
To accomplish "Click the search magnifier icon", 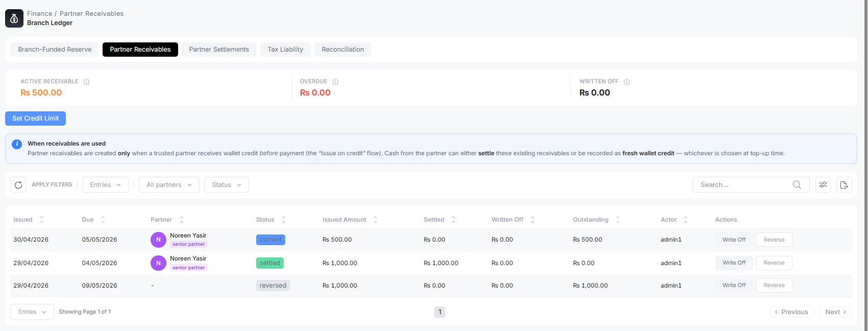I will point(797,185).
